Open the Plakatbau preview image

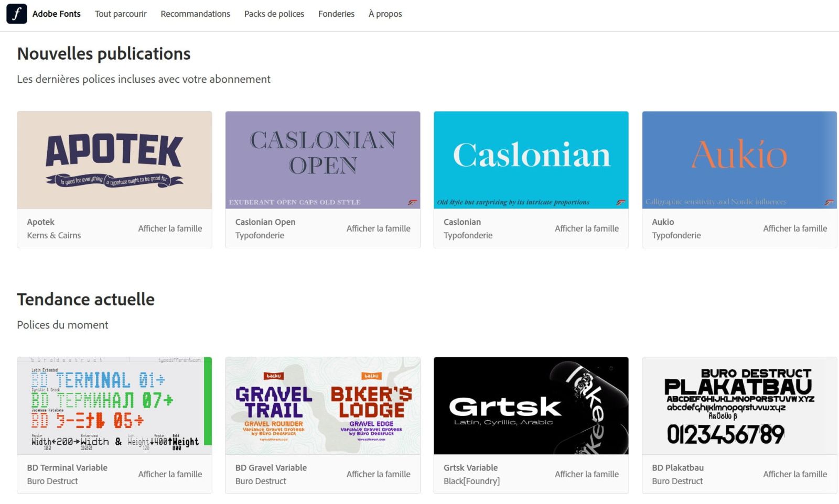pyautogui.click(x=739, y=406)
